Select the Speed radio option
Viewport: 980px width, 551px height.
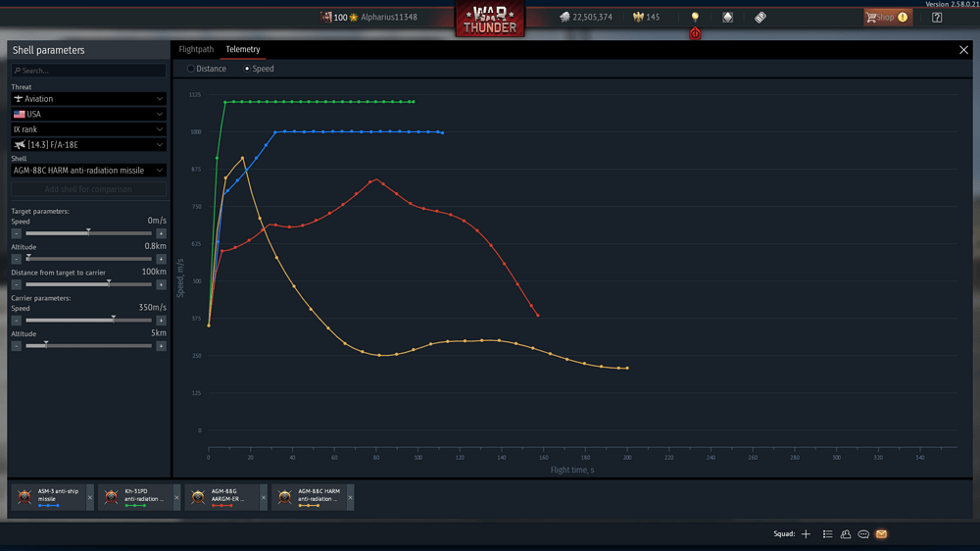click(x=259, y=69)
